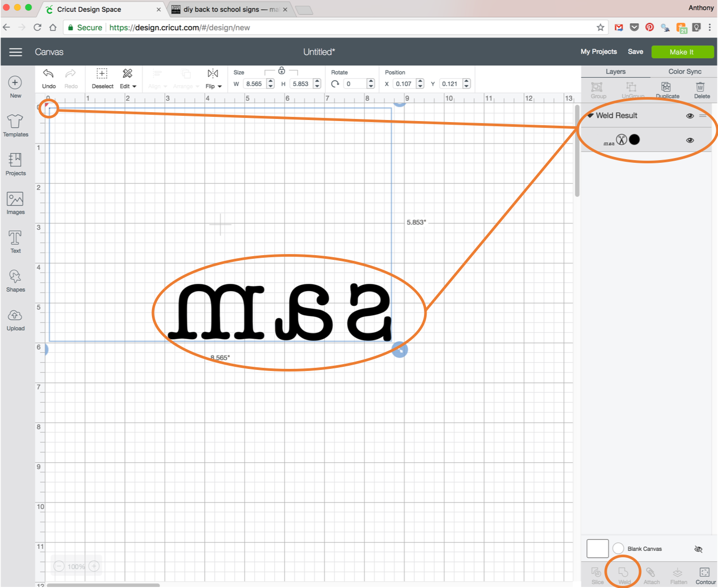Click the Pinterest extension icon
718x588 pixels.
pos(649,27)
